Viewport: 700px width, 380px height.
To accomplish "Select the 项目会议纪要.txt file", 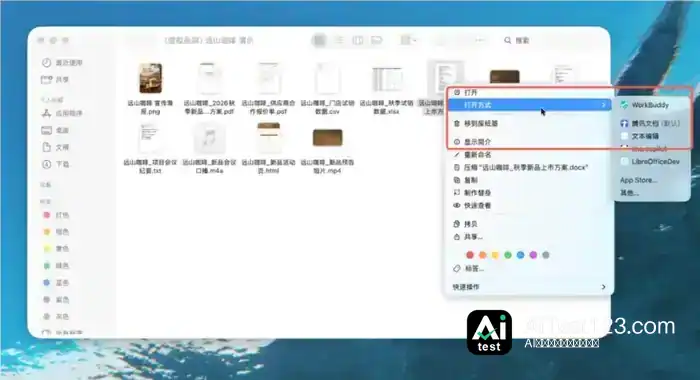I will click(150, 138).
